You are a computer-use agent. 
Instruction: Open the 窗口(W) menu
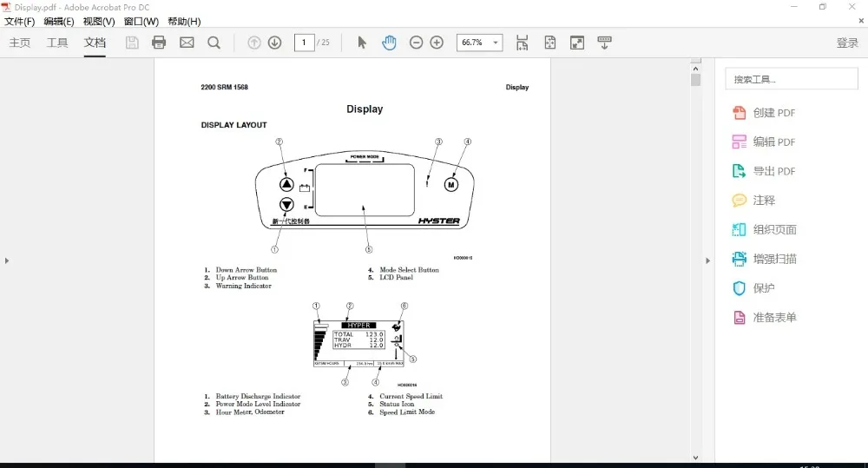141,22
